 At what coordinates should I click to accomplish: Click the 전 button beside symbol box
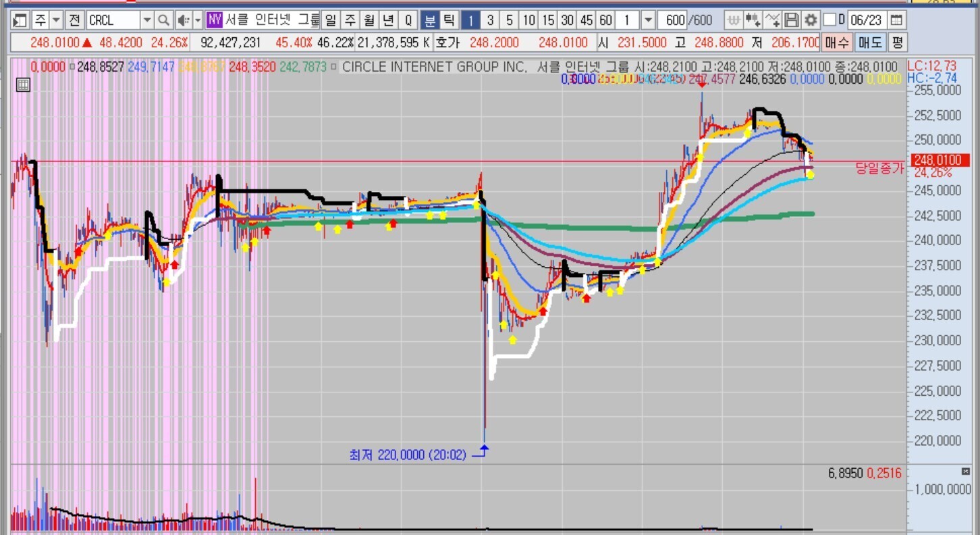click(75, 20)
